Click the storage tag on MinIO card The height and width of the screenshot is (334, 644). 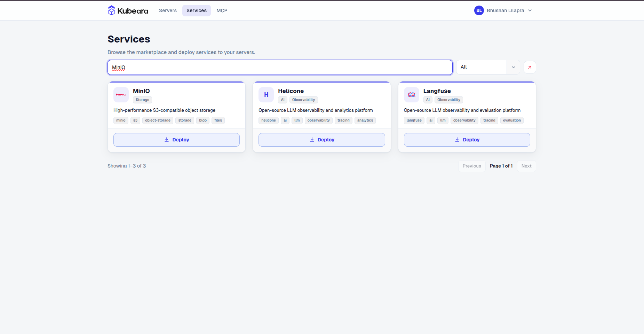click(x=185, y=121)
